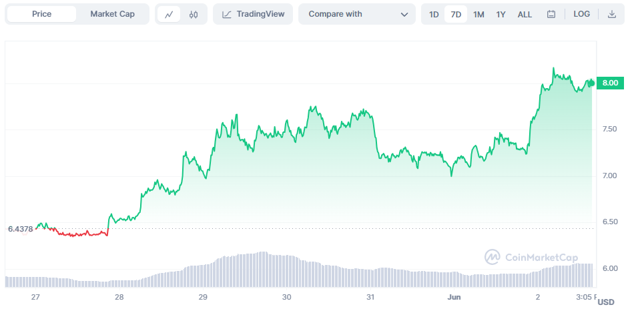Click the Jun date marker on timeline
This screenshot has width=644, height=317.
pos(454,296)
